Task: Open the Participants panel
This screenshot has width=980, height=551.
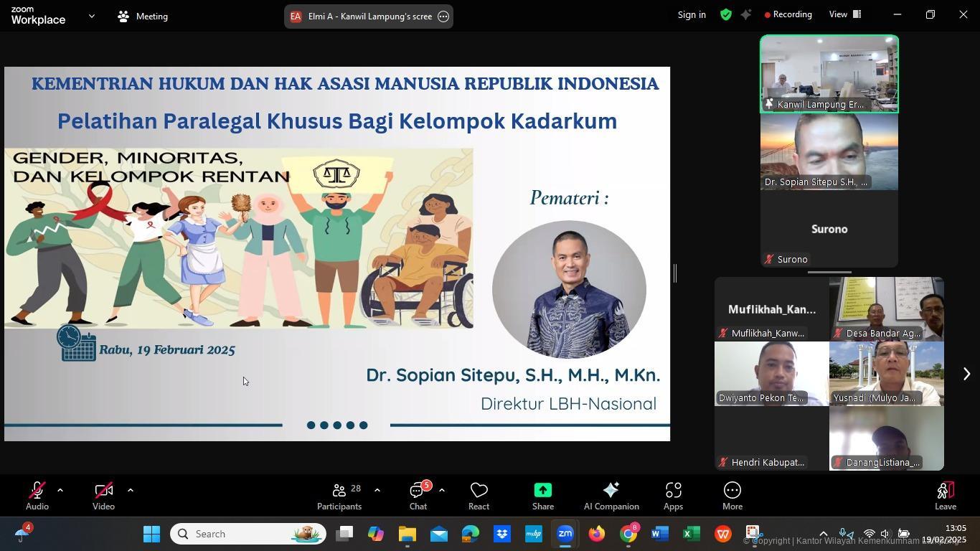Action: 339,496
